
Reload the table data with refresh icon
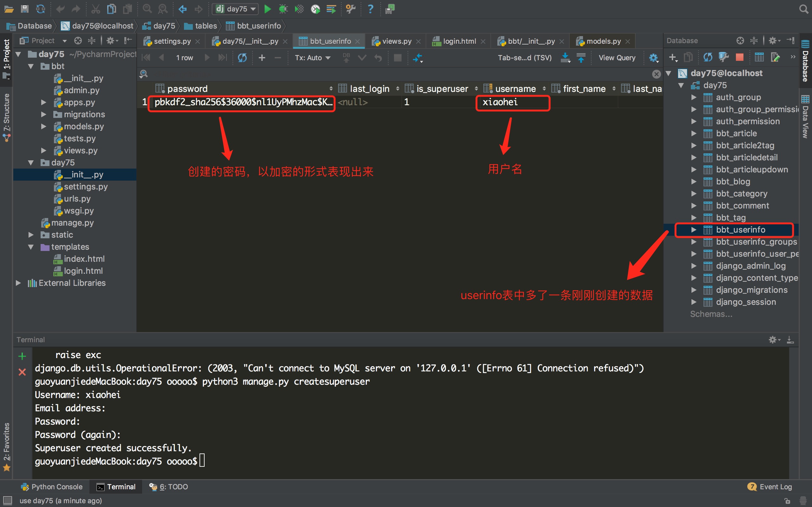242,58
